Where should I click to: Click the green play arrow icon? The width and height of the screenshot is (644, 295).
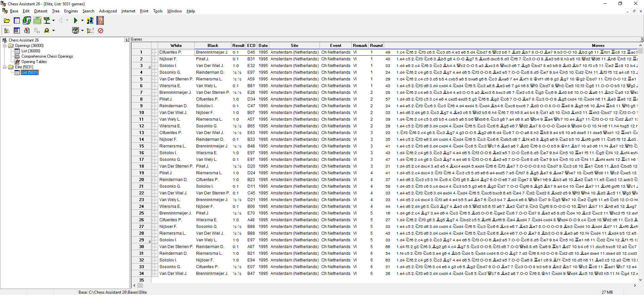[76, 21]
